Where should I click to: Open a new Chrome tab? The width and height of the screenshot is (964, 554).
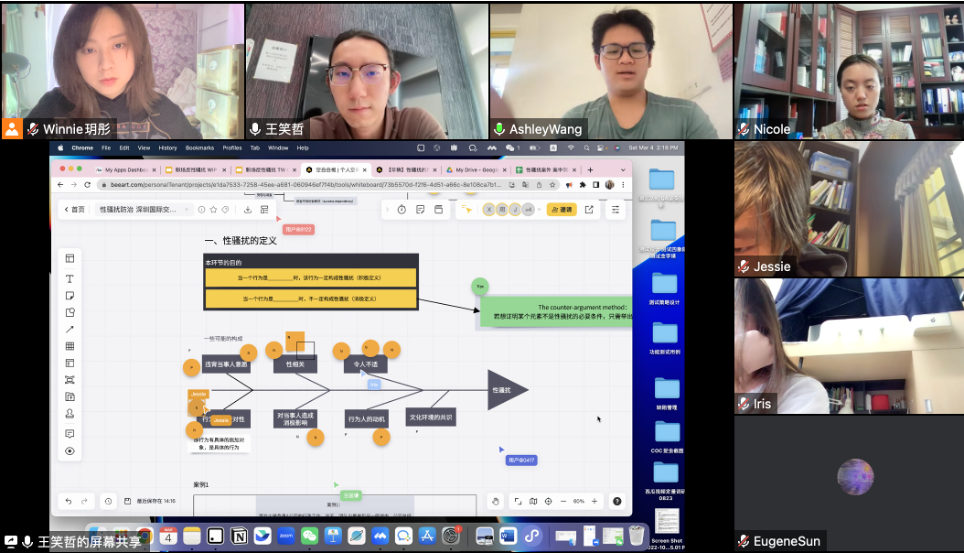pos(590,170)
